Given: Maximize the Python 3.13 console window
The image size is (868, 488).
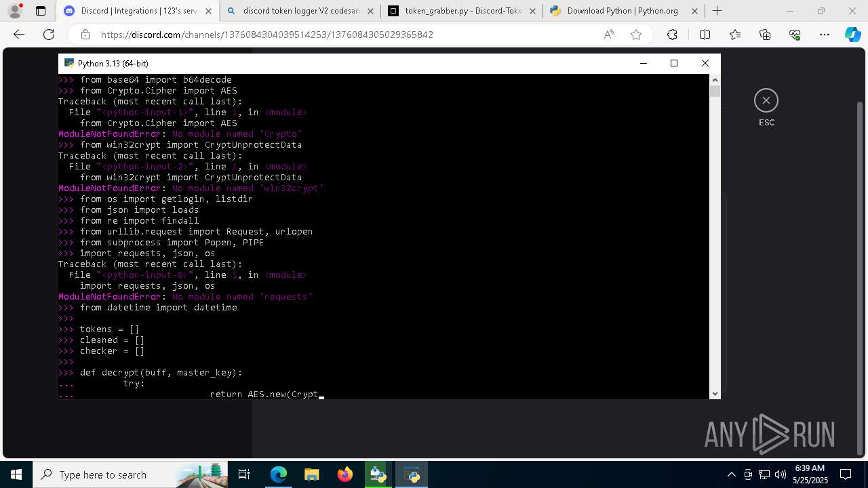Looking at the screenshot, I should tap(674, 63).
